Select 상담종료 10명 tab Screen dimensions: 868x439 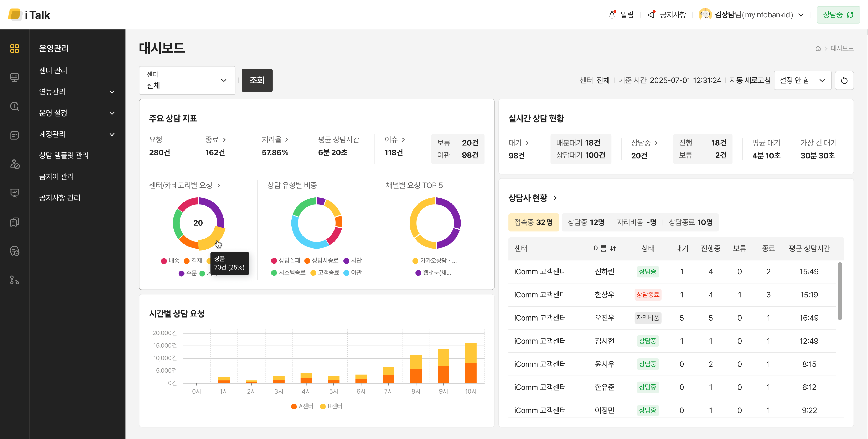click(691, 222)
